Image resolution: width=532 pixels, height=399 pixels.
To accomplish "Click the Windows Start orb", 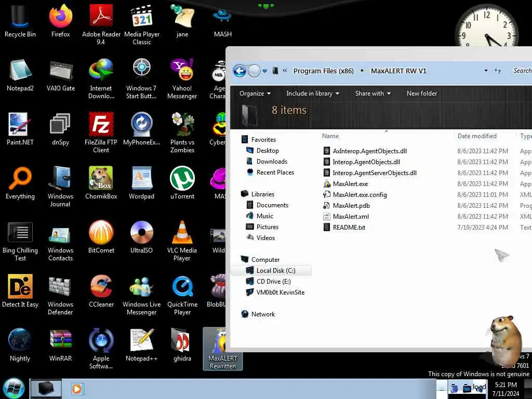I will pos(14,389).
